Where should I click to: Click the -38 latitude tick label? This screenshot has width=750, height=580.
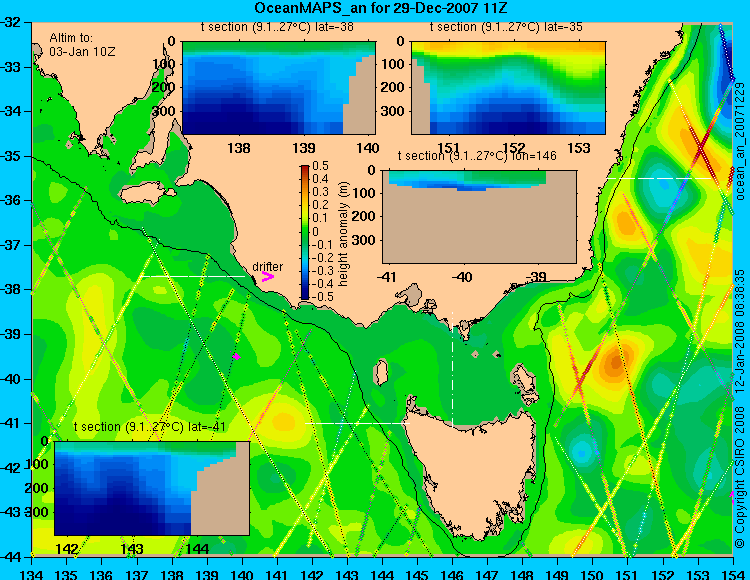click(11, 289)
